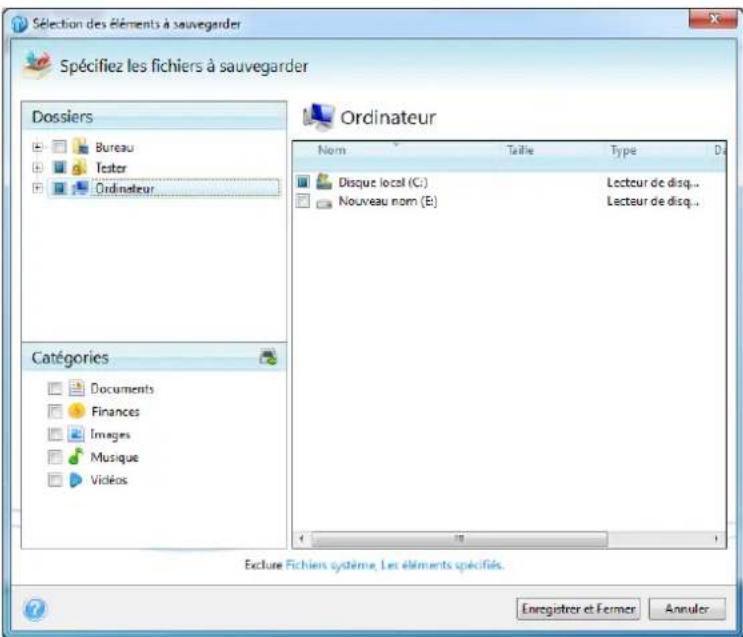
Task: Click the Vidéos category label
Action: pos(109,480)
